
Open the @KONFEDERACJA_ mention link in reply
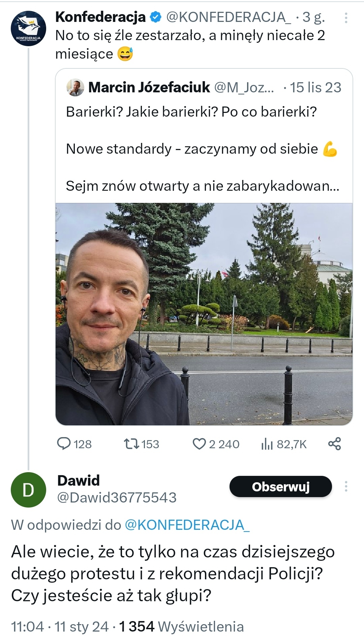pyautogui.click(x=187, y=525)
